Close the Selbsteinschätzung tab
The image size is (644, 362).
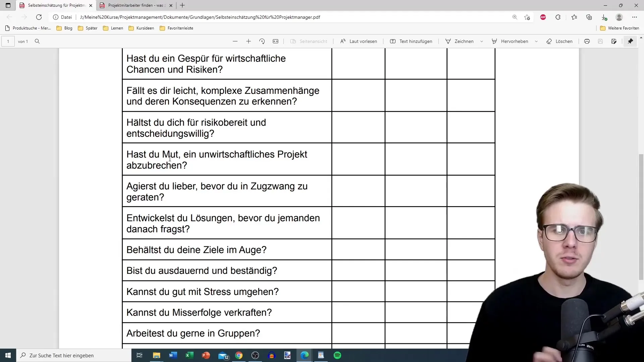click(91, 5)
